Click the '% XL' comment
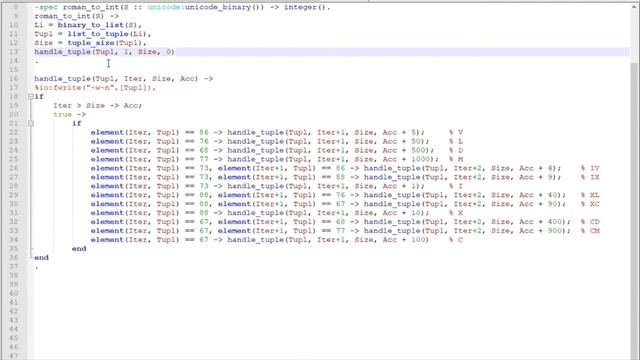The width and height of the screenshot is (640, 360). point(590,195)
